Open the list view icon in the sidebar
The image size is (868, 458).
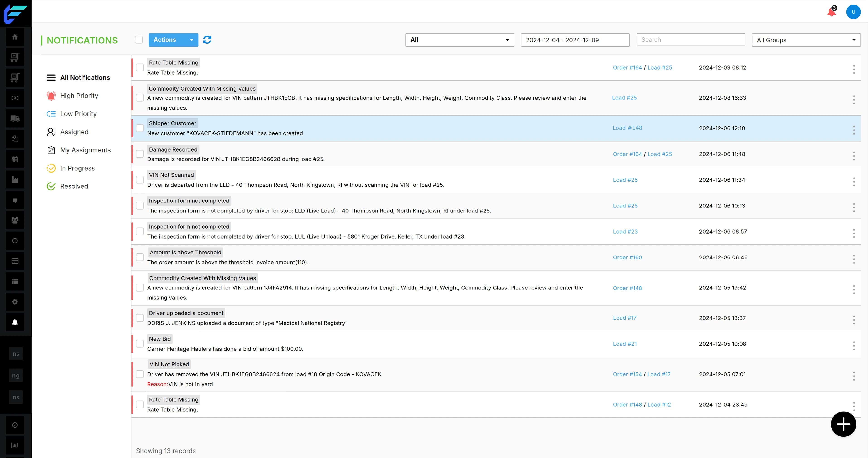point(15,281)
